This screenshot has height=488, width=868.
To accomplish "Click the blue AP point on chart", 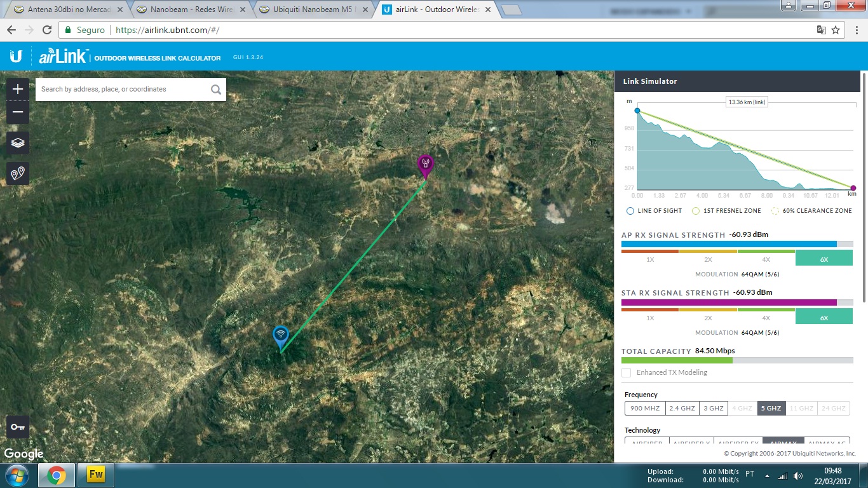I will click(637, 111).
